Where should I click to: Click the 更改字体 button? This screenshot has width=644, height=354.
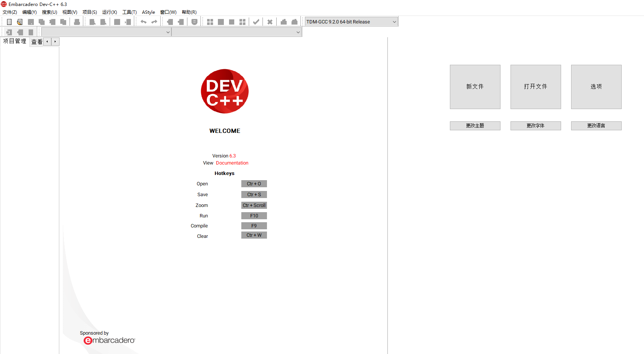pos(535,126)
